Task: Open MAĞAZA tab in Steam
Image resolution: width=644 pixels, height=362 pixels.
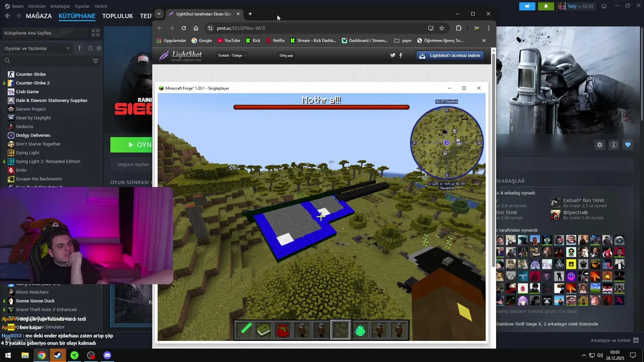Action: pos(39,16)
